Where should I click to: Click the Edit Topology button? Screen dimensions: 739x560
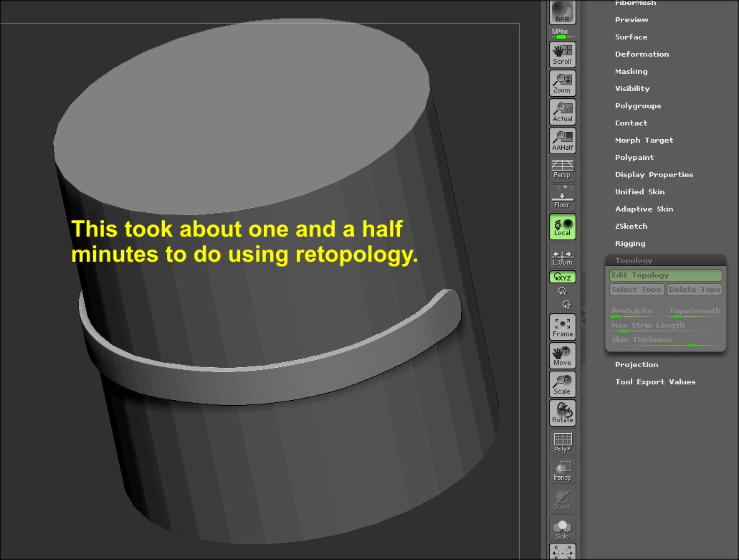[665, 275]
